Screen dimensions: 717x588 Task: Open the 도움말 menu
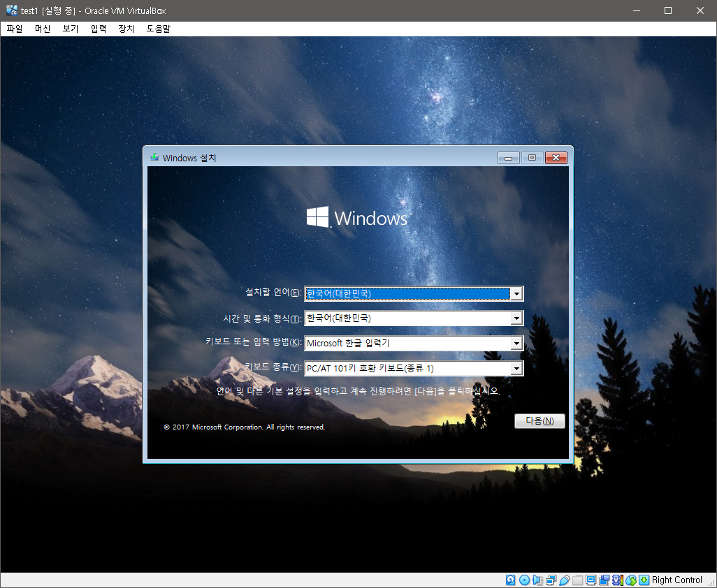(158, 29)
